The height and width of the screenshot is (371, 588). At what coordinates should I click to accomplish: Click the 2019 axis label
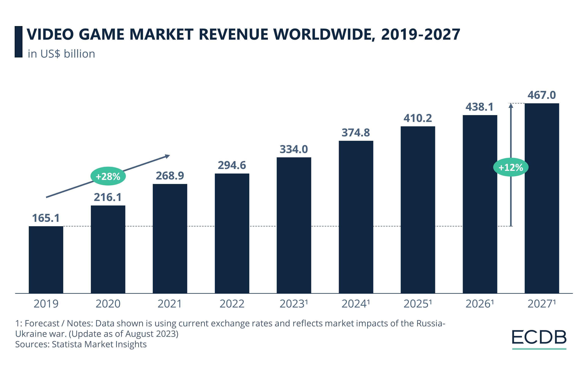[46, 304]
